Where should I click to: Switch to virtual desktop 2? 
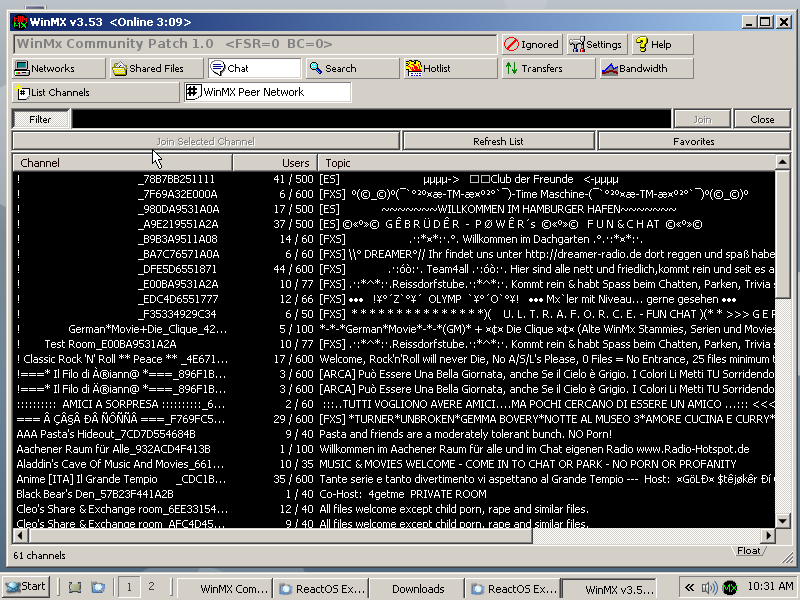click(x=151, y=588)
